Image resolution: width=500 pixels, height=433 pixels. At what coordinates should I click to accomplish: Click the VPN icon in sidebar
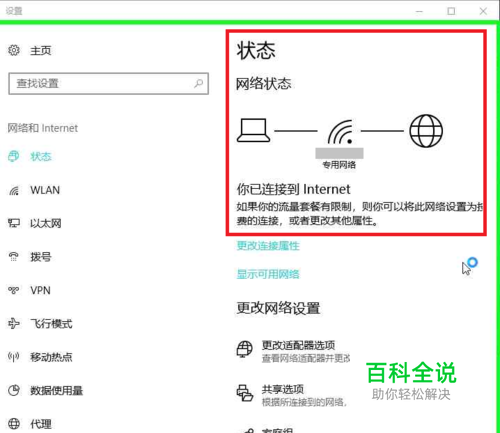(14, 290)
